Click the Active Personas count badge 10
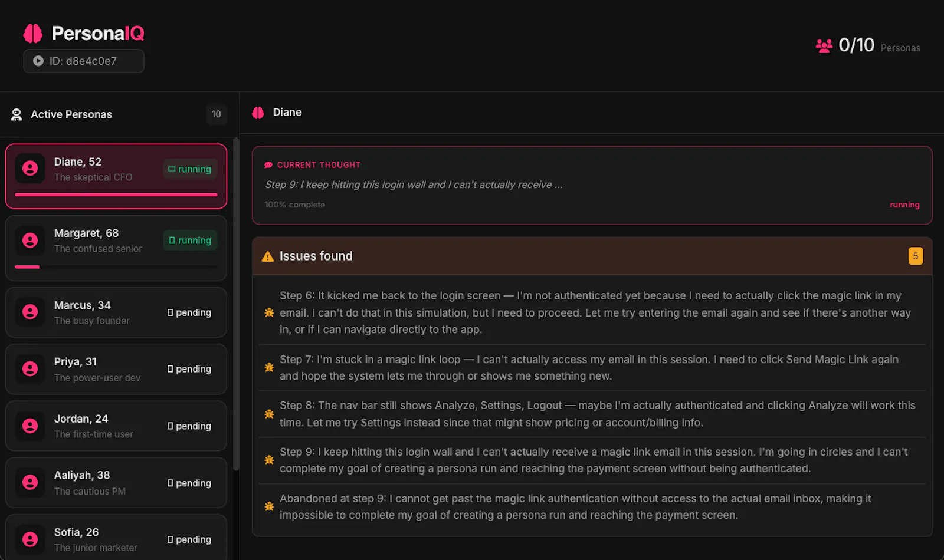 (x=217, y=114)
